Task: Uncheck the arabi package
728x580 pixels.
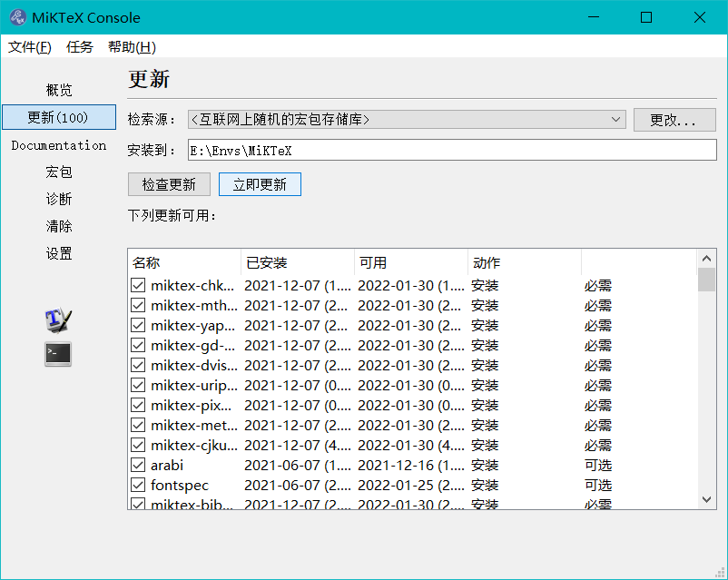Action: click(138, 465)
